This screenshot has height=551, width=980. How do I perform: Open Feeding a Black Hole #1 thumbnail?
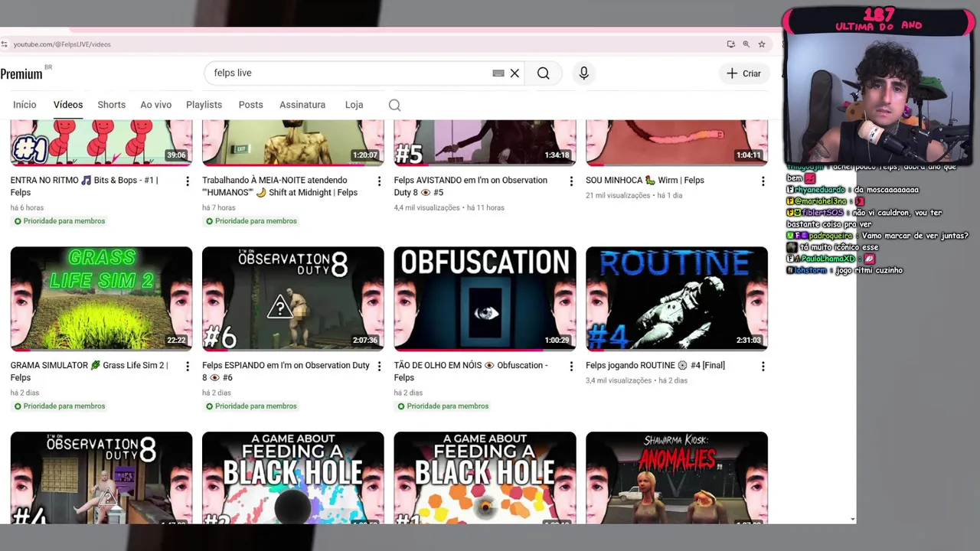[x=485, y=478]
